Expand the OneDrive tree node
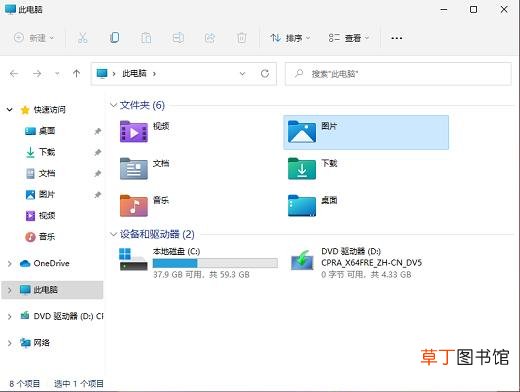Screen dimensions: 520x392 pos(10,263)
